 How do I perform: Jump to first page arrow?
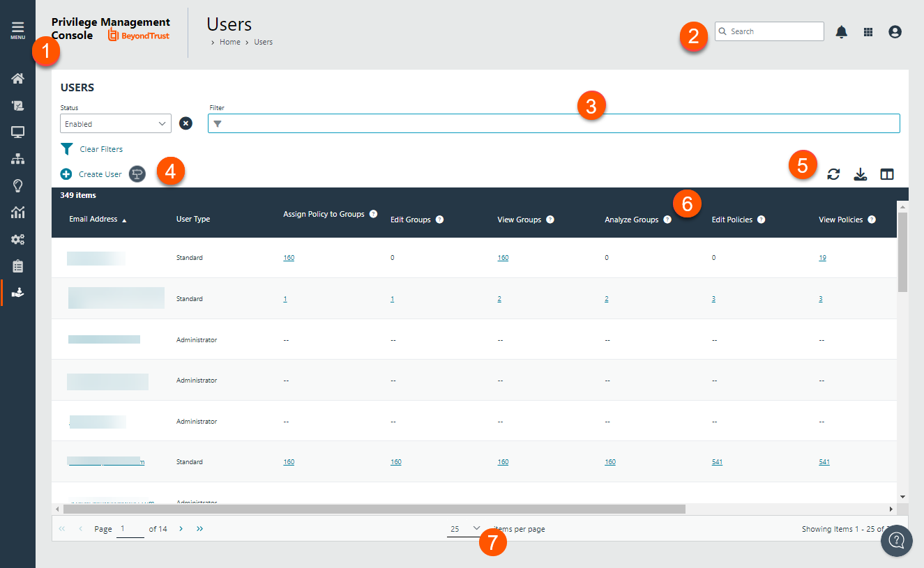[62, 529]
